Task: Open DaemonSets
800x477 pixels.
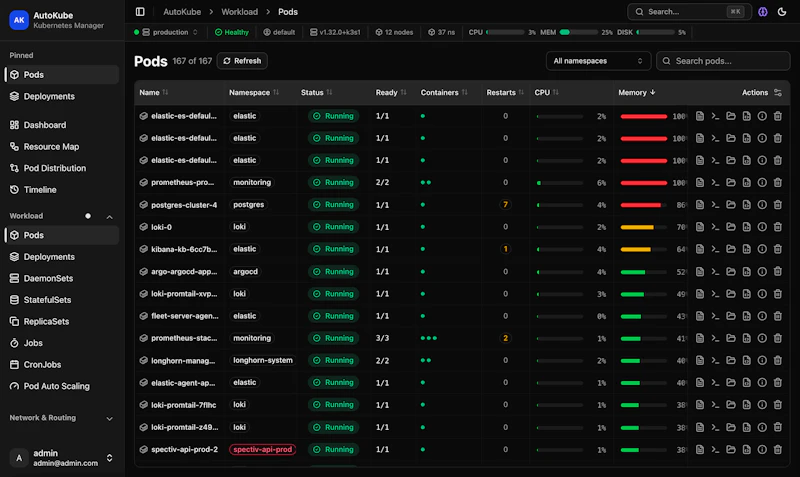Action: 62,279
